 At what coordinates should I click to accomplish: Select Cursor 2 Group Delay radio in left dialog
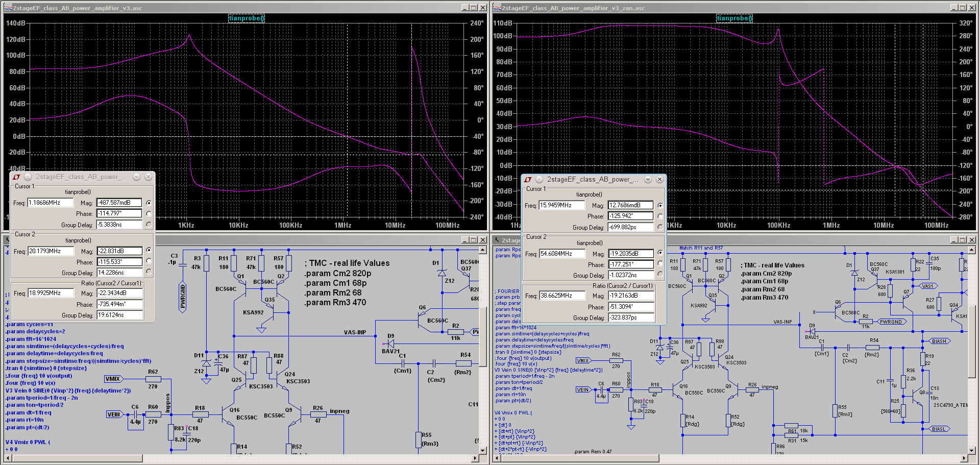(x=149, y=272)
